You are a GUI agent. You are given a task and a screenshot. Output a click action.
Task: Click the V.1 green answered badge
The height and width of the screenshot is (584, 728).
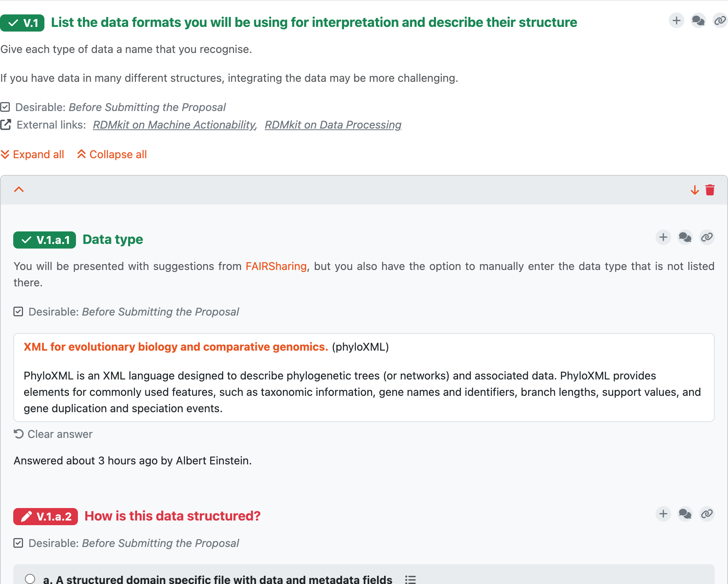pos(22,23)
